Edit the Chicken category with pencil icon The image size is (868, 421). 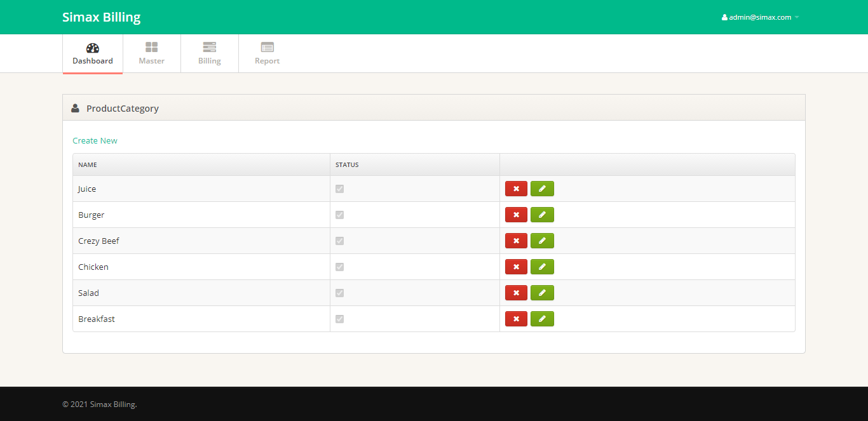tap(542, 267)
